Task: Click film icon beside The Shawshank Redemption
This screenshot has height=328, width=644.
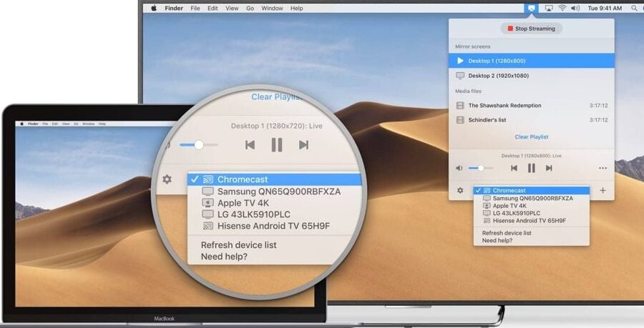Action: tap(460, 105)
